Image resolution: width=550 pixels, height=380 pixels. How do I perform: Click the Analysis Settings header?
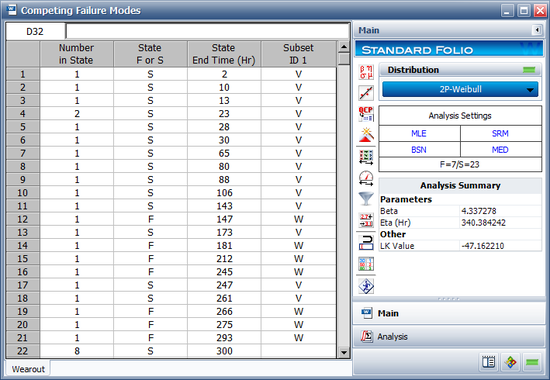(460, 116)
